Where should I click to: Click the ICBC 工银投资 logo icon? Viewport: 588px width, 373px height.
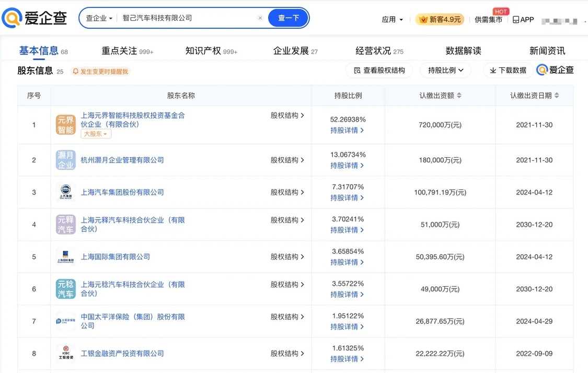click(66, 354)
